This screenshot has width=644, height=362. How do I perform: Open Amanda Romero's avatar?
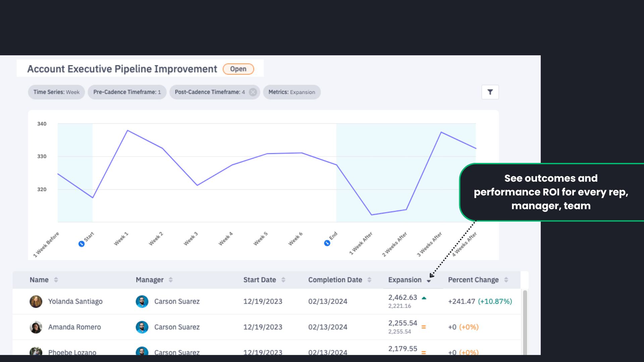[36, 327]
